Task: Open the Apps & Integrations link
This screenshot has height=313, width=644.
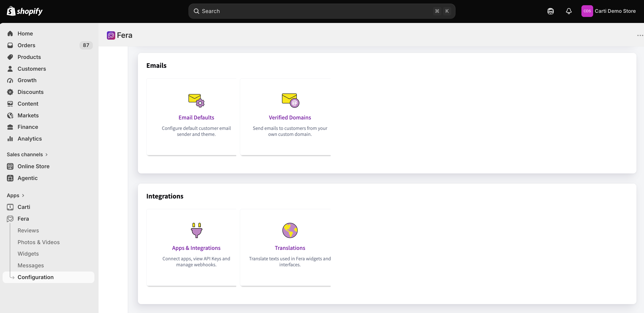Action: [x=196, y=248]
